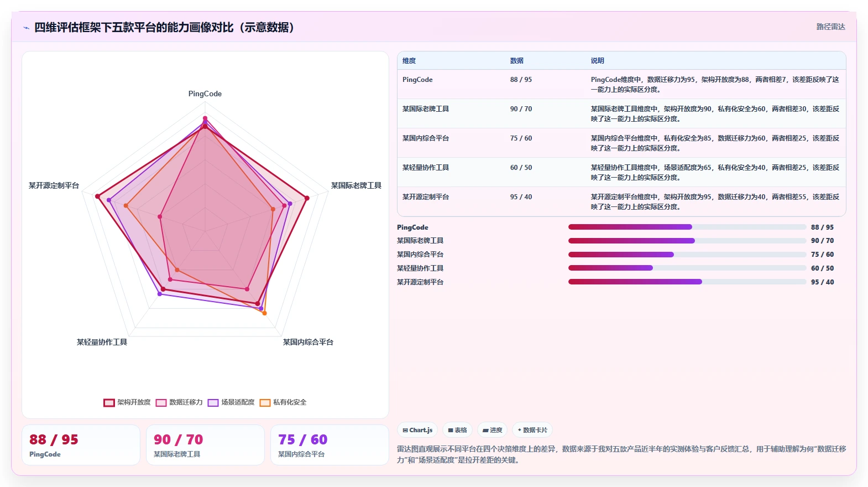Open the 90 / 70 某国际老牌工具 data card
This screenshot has height=487, width=868.
click(x=205, y=445)
